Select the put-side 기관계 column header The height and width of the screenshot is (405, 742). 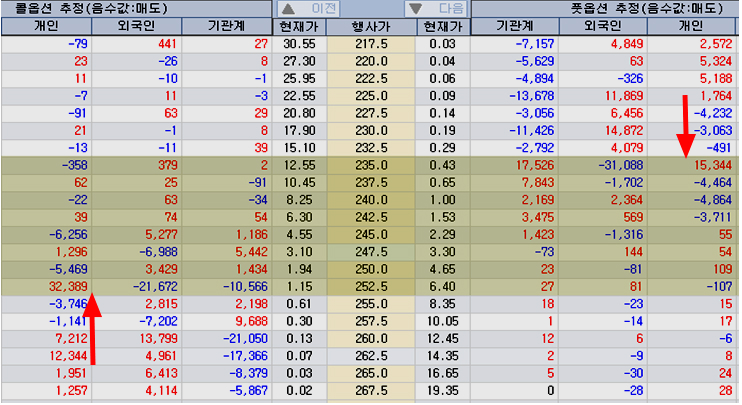coord(515,26)
